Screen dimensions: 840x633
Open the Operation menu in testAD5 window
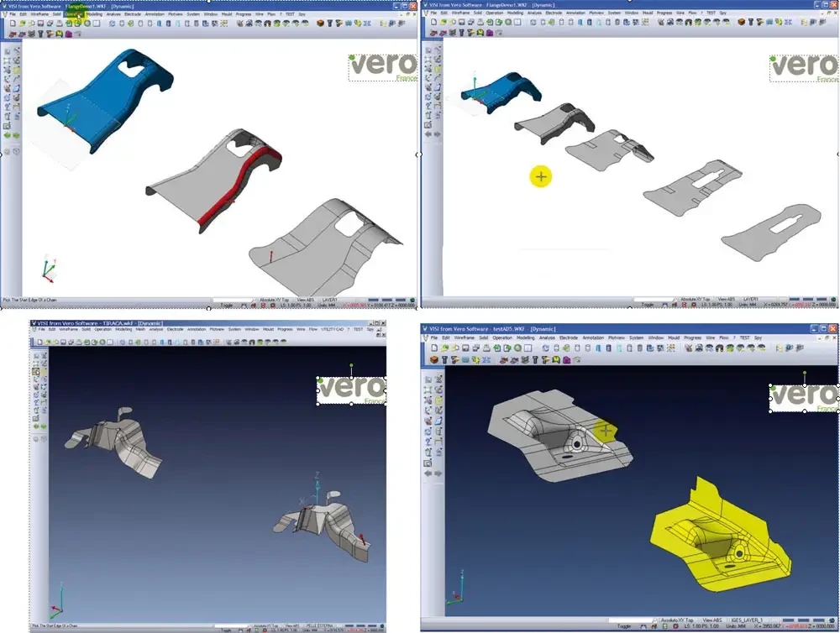(502, 338)
